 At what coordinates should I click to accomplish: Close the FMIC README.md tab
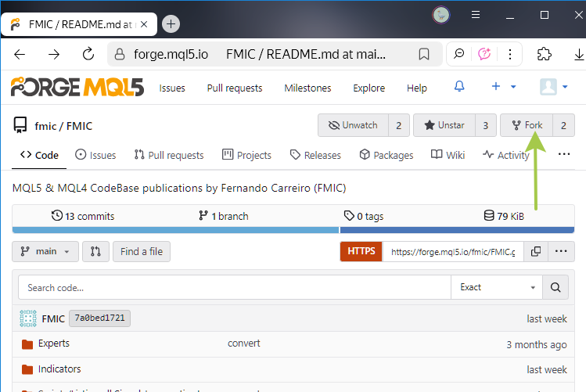[x=144, y=24]
